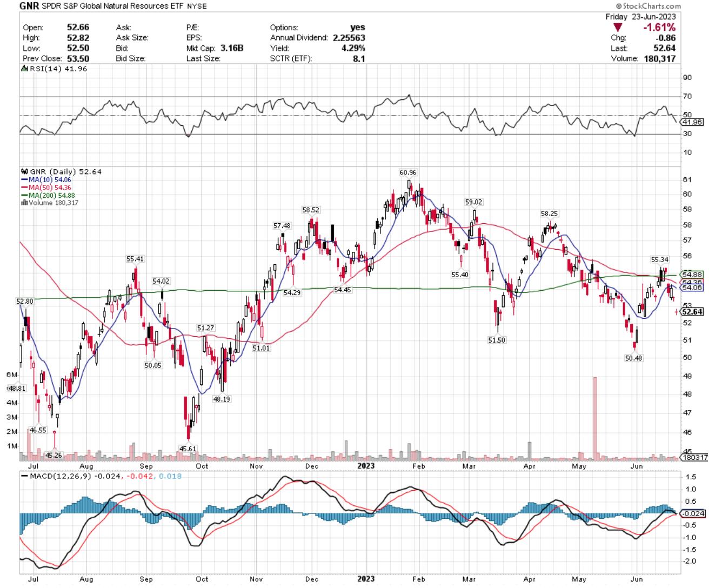
Task: Click the 54.06 MA(10) axis tag
Action: click(x=692, y=288)
